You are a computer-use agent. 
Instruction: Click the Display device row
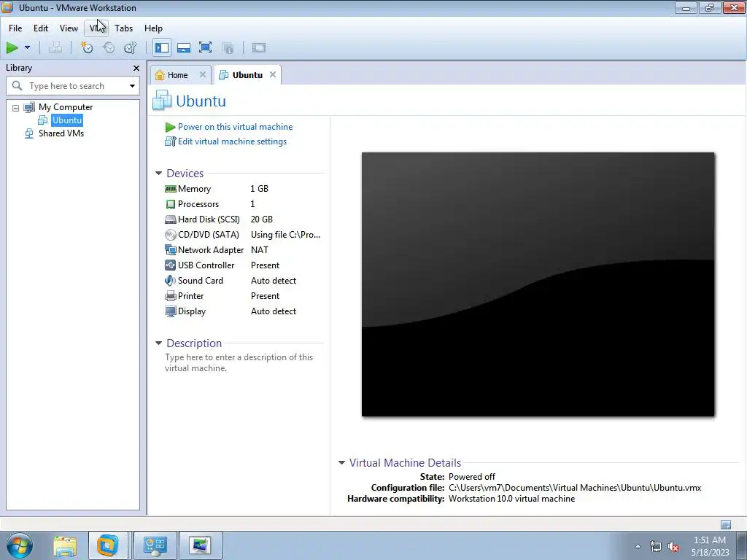[243, 311]
